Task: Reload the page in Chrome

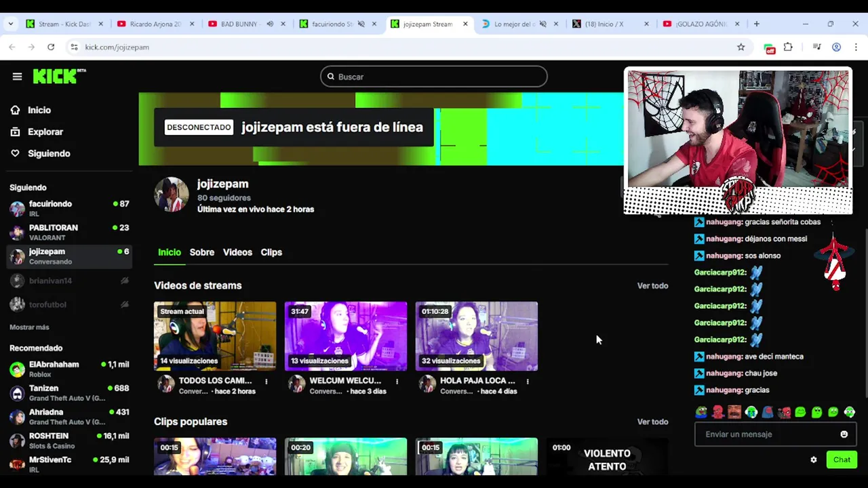Action: [x=51, y=47]
